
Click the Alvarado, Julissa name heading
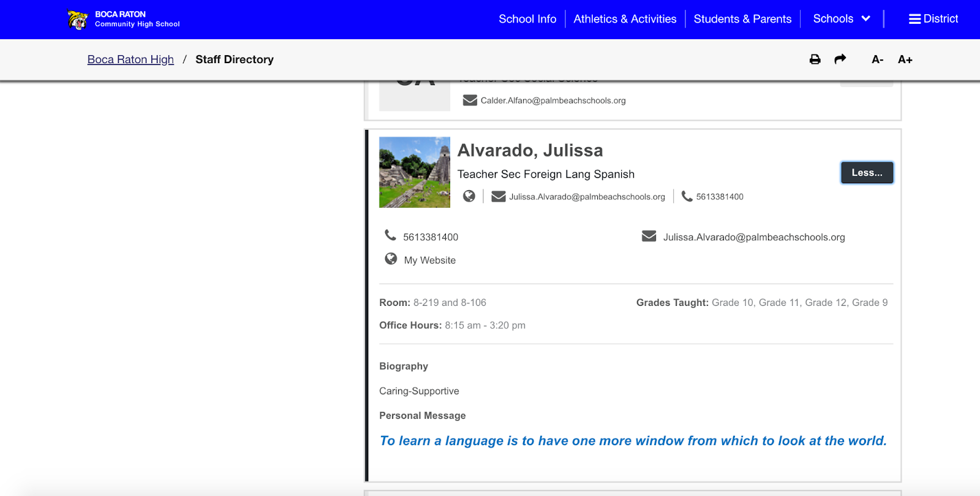coord(530,150)
